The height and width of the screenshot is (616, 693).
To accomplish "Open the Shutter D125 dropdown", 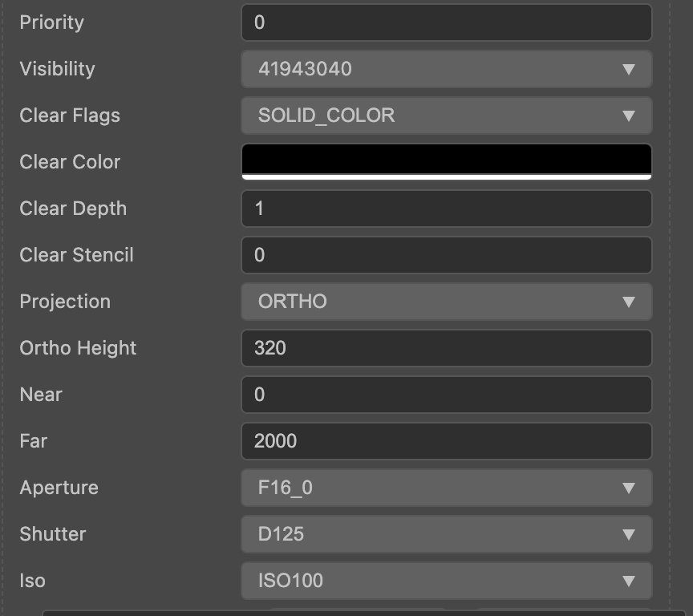I will point(446,534).
